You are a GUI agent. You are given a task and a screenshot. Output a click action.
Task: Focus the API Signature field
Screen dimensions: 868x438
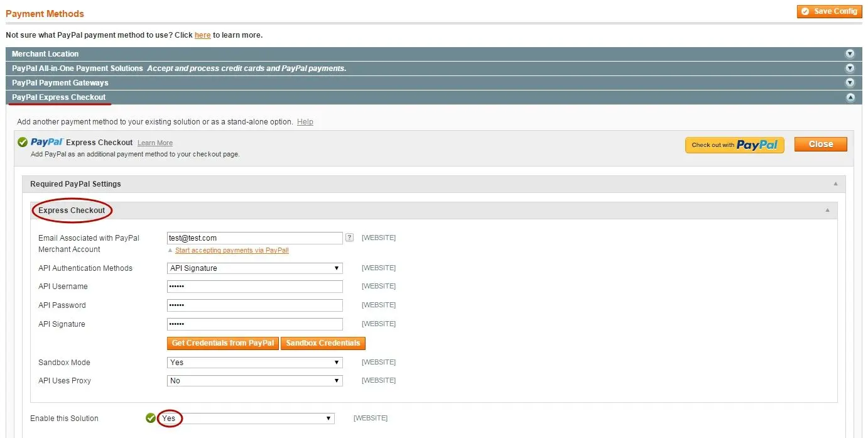(255, 324)
